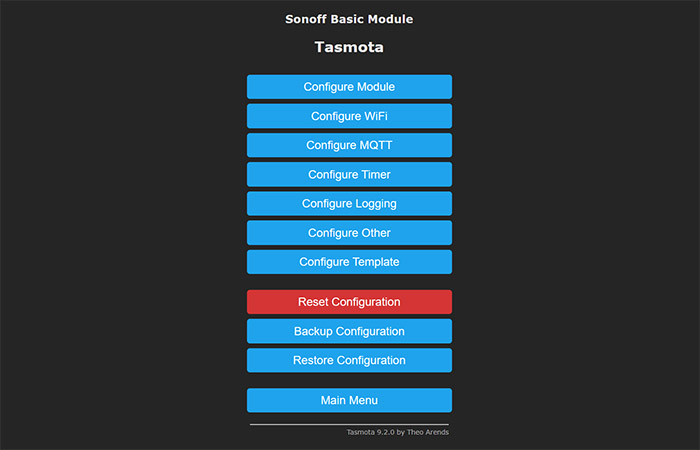700x450 pixels.
Task: Click the Tasmota device name heading
Action: (349, 47)
